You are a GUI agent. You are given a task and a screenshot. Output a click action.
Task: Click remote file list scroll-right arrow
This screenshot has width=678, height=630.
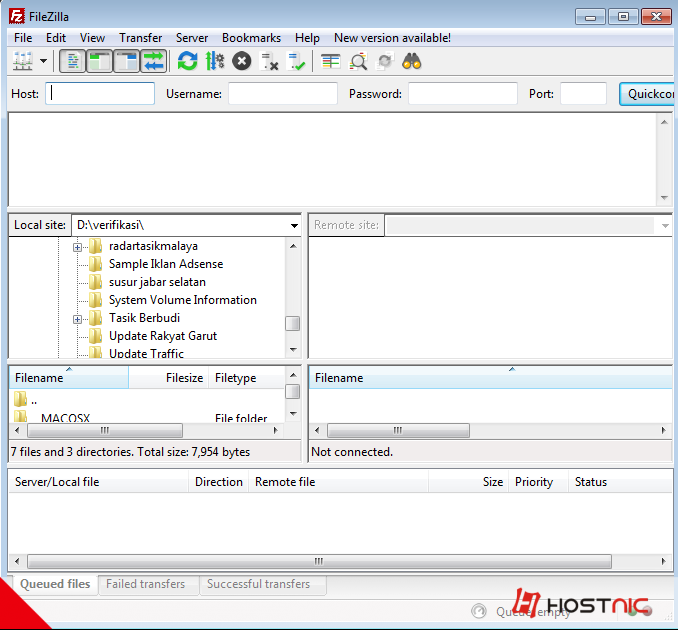pos(663,430)
